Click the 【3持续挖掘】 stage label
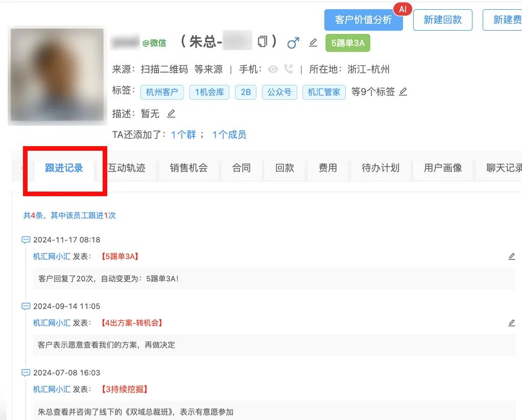Screen dimensions: 522x420 125,389
